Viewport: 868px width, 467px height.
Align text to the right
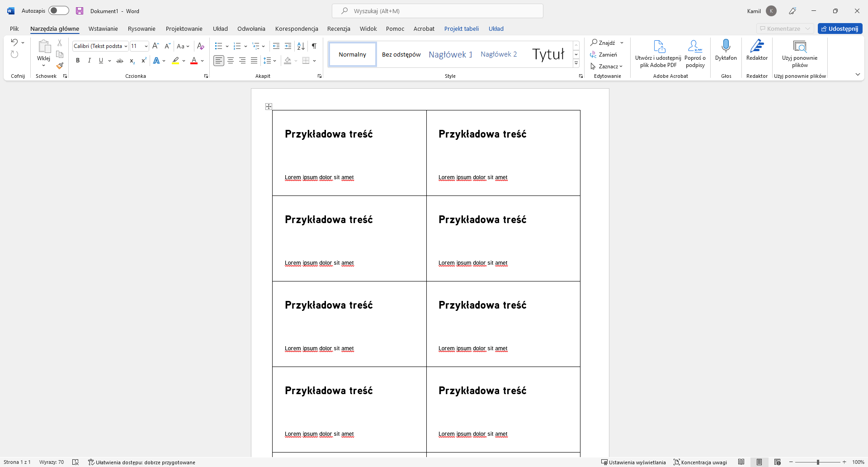[x=242, y=61]
